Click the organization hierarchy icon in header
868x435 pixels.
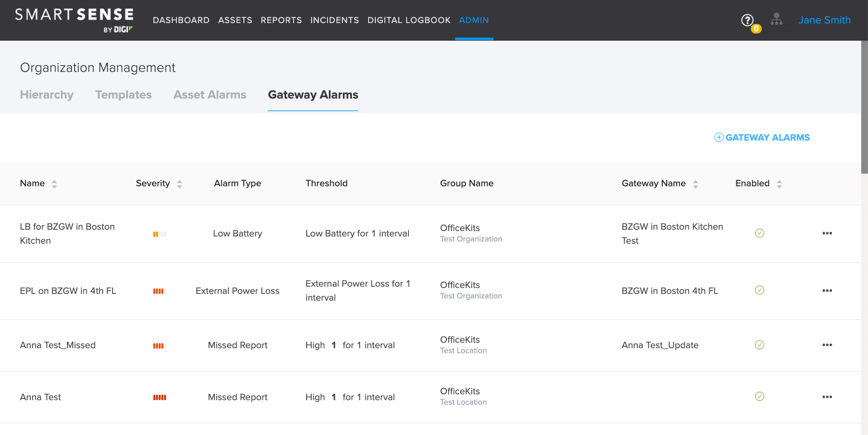(776, 19)
